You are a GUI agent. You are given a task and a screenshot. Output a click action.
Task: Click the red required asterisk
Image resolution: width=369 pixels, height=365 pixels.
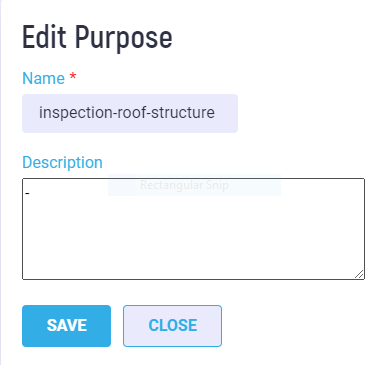click(73, 77)
